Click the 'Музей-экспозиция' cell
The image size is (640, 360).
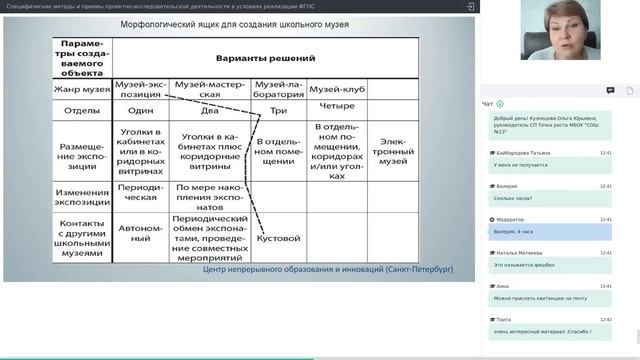(141, 89)
